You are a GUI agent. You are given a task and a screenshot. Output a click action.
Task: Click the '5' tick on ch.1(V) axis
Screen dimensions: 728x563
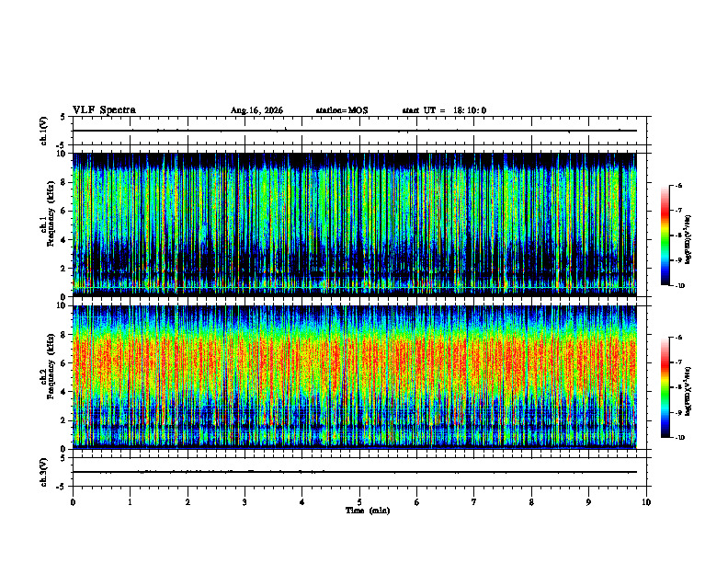pos(63,117)
